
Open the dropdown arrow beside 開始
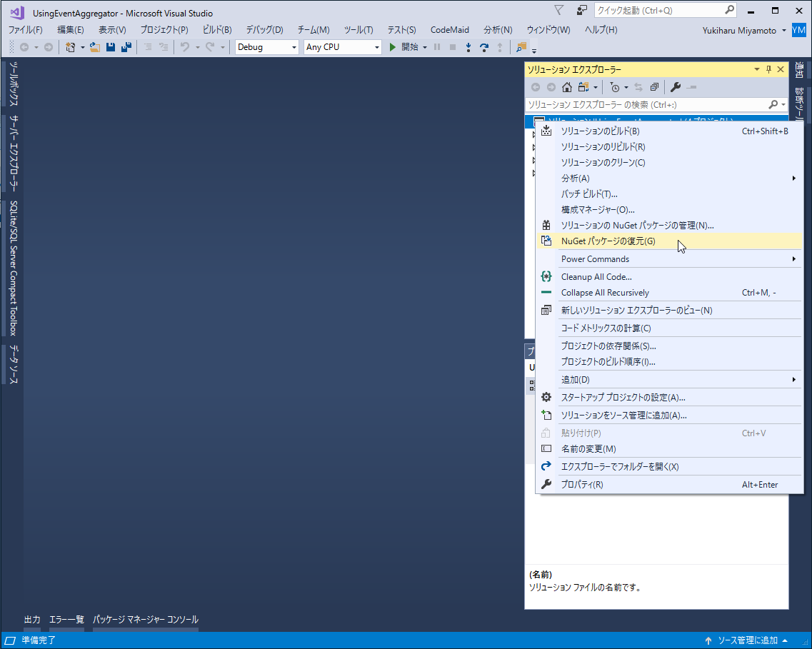pyautogui.click(x=425, y=47)
